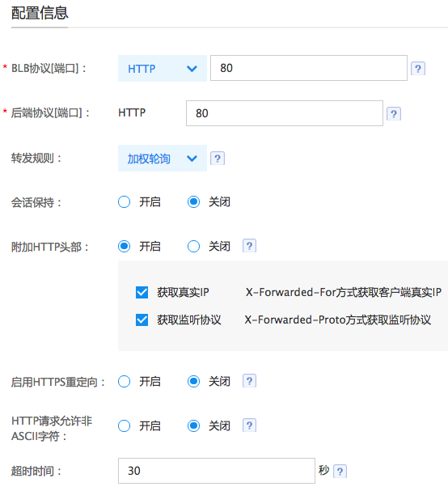Click the 超时时间 input showing 30
Screen dimensions: 448x491
coord(217,471)
